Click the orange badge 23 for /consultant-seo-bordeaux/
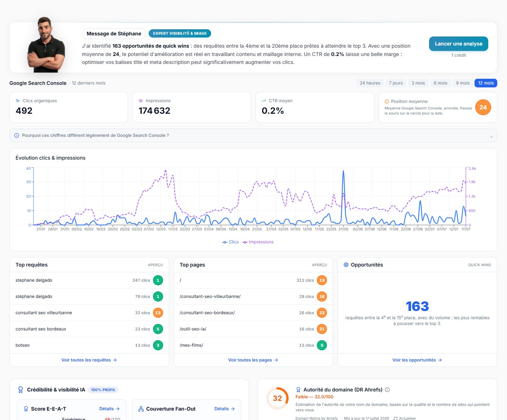Viewport: 507px width, 420px height. (322, 313)
